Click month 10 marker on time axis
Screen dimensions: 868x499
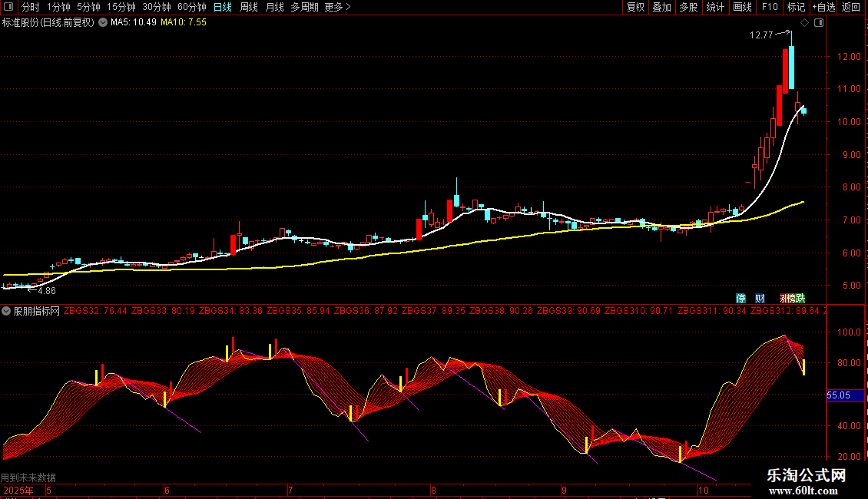(x=703, y=490)
